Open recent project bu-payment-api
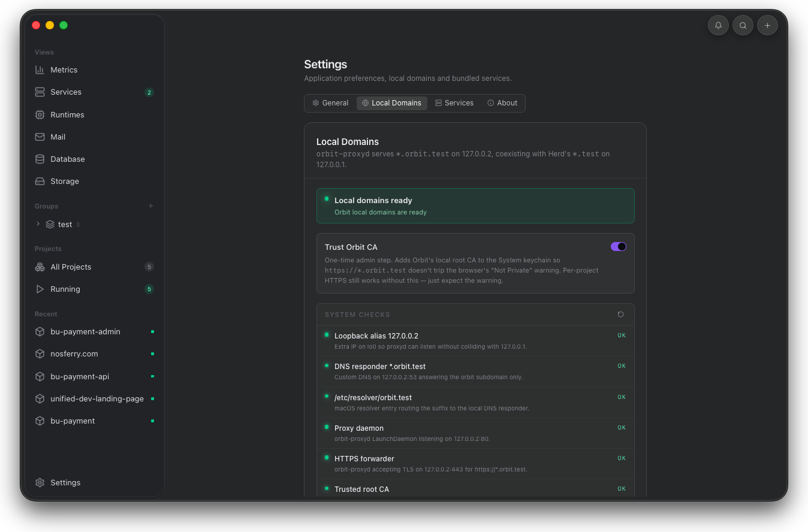The image size is (808, 532). click(94, 376)
